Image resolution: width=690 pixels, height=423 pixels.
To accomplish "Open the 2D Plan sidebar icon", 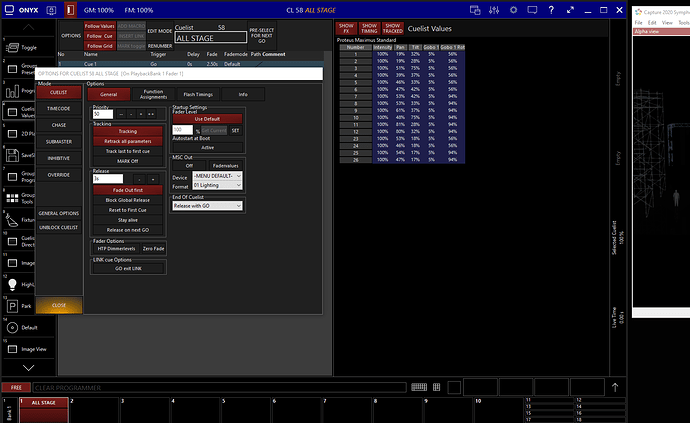I will [x=12, y=134].
